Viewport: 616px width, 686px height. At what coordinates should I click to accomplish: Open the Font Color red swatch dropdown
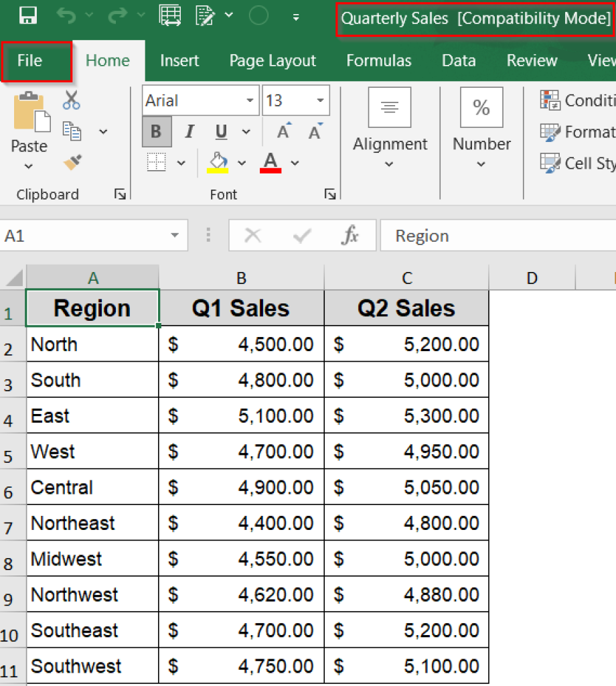coord(295,163)
